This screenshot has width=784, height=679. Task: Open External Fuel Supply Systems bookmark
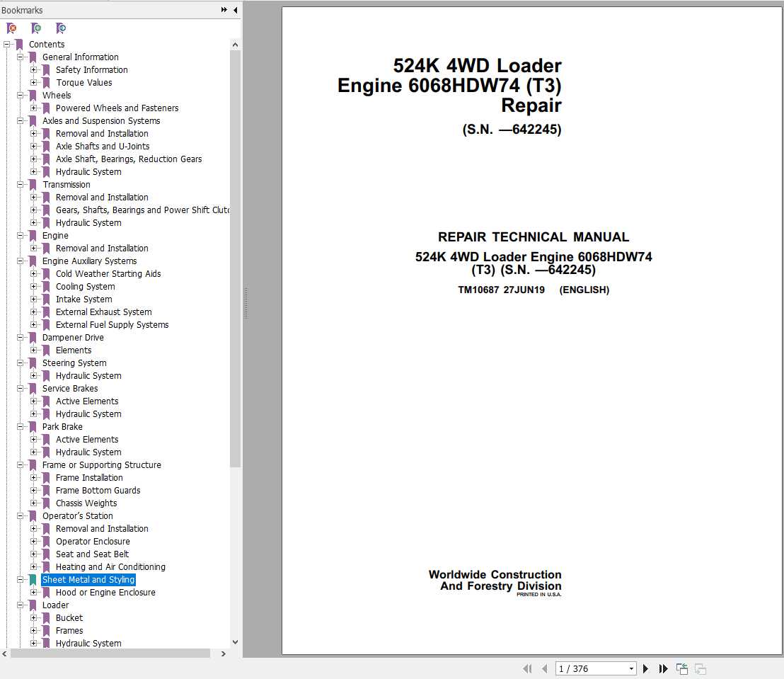click(112, 325)
